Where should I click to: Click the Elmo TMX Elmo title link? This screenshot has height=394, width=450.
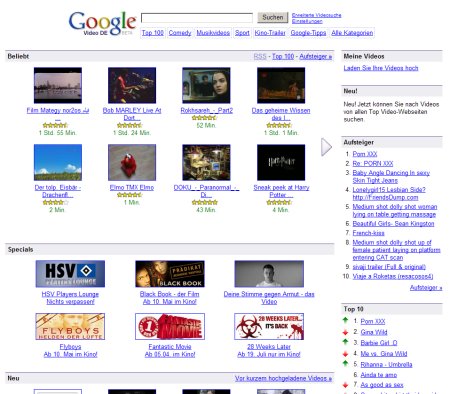132,187
